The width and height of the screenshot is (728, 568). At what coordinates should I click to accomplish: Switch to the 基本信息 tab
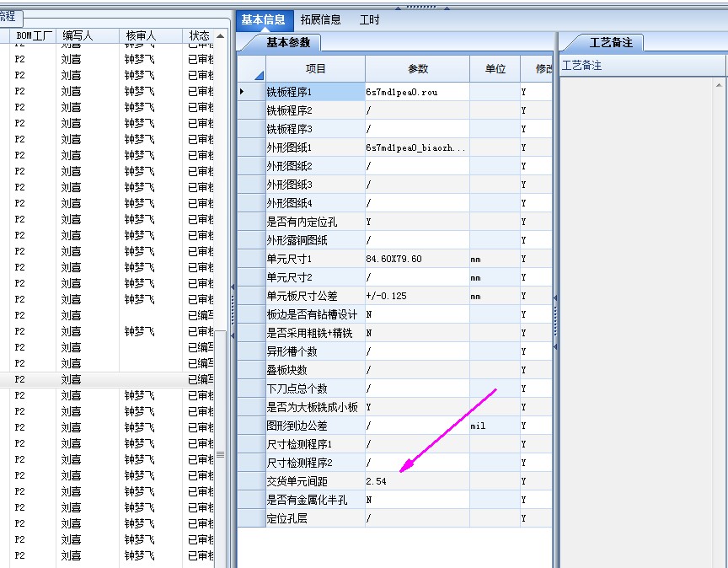(263, 20)
